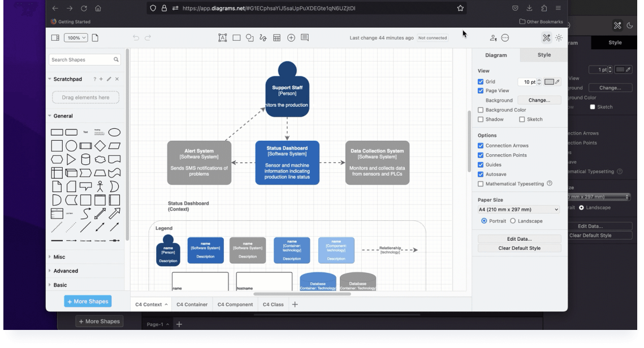Open the Insert Table tool
The width and height of the screenshot is (644, 348).
[x=276, y=37]
